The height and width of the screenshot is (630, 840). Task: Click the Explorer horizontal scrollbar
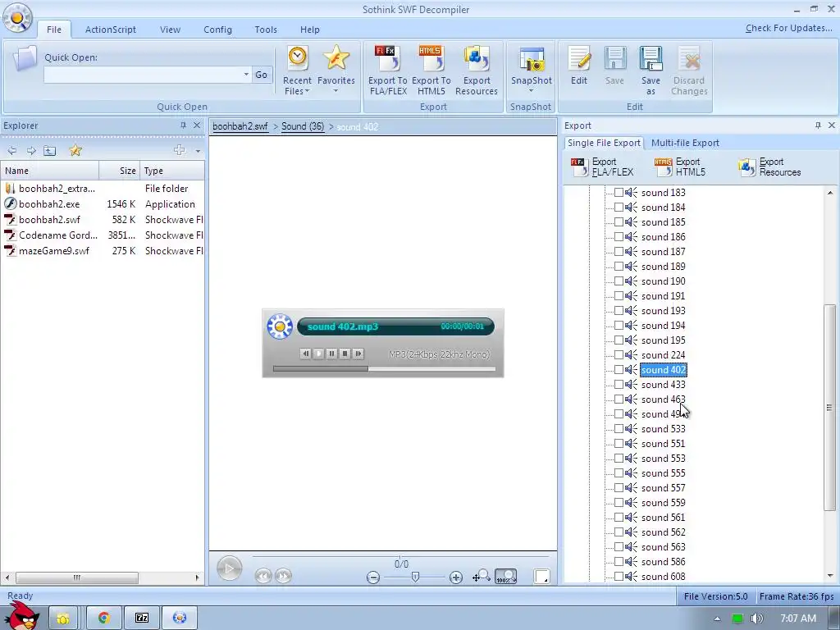76,577
